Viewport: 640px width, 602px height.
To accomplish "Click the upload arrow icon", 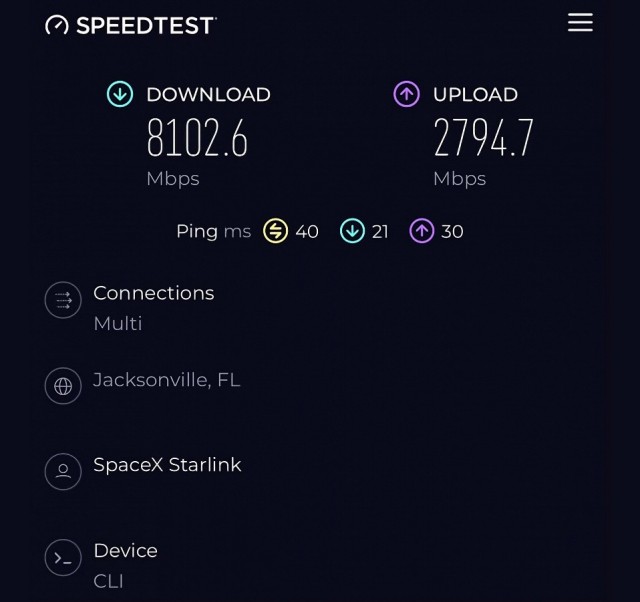I will coord(406,94).
